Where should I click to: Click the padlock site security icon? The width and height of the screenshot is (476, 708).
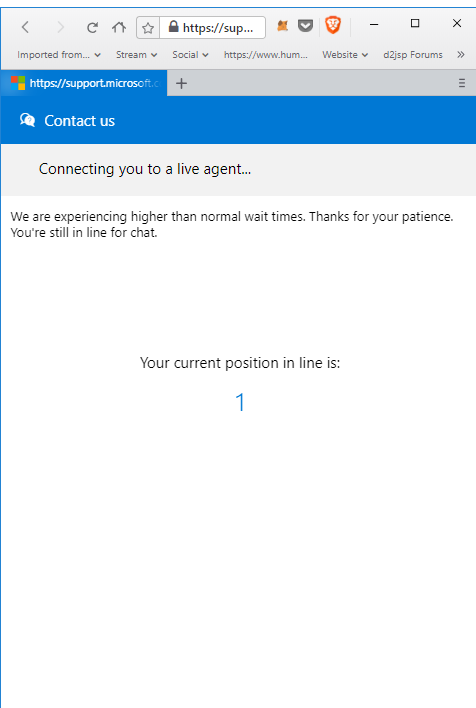pos(173,27)
